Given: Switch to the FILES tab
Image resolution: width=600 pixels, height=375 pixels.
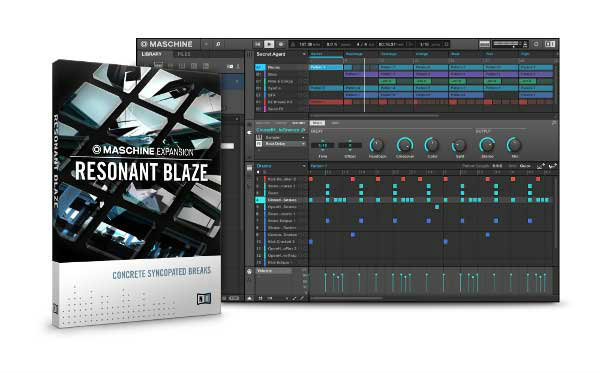Looking at the screenshot, I should coord(184,54).
